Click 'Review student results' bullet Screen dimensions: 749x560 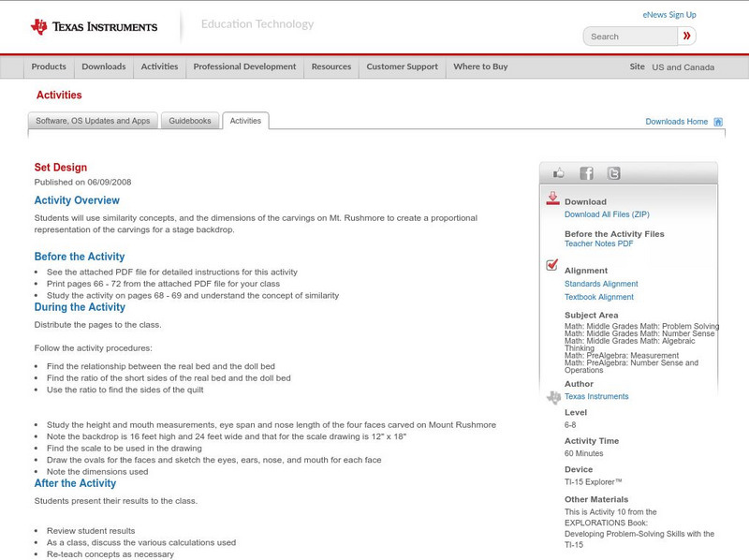coord(91,531)
